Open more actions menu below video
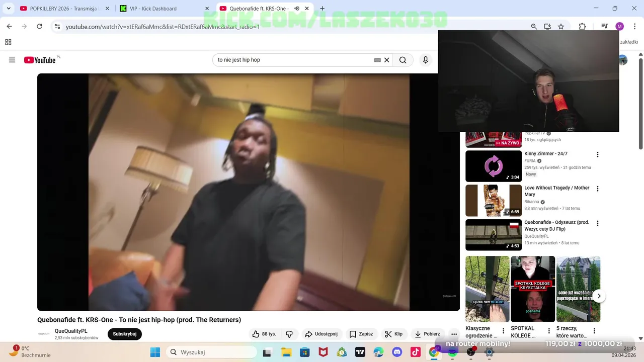This screenshot has width=644, height=362. [x=454, y=334]
